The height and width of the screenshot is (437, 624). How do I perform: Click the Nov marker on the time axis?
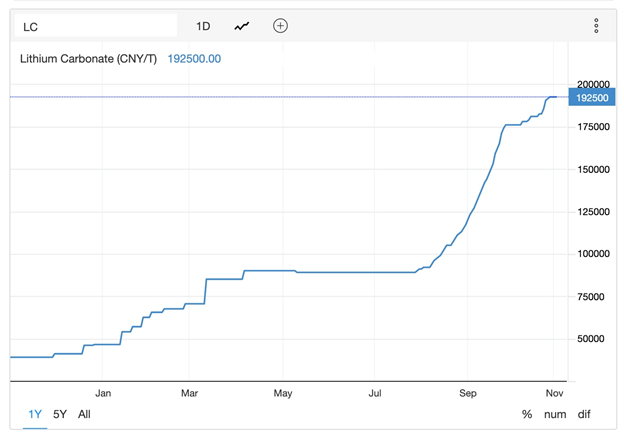point(554,393)
